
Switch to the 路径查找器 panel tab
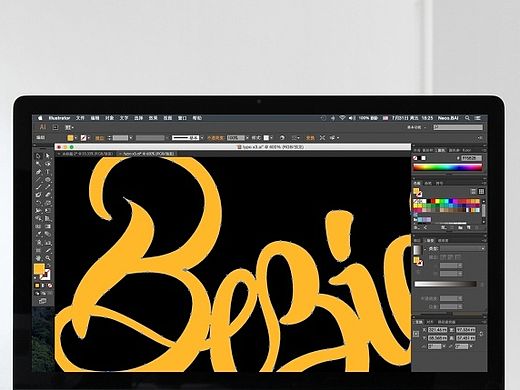tap(446, 322)
